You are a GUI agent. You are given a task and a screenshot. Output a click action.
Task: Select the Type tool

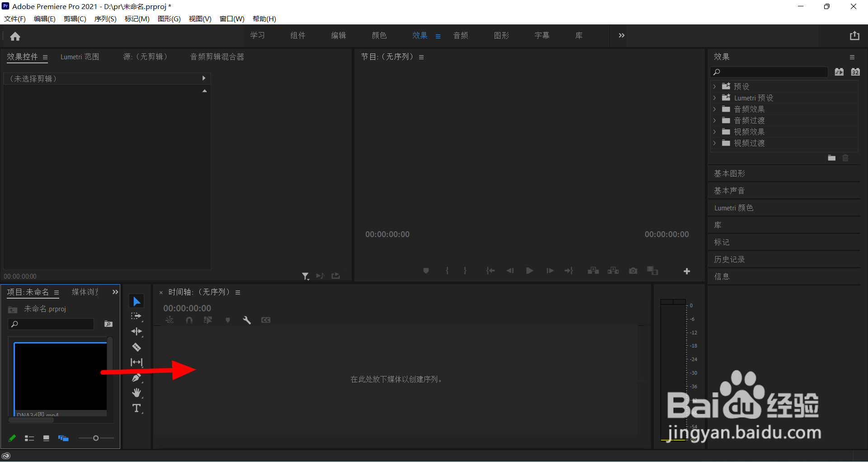point(137,408)
